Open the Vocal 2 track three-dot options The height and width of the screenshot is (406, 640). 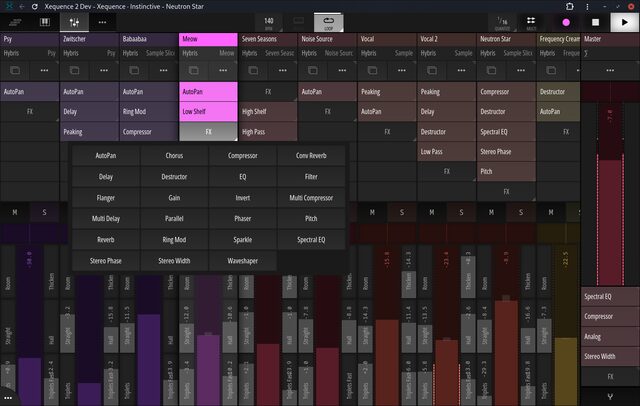pos(461,70)
